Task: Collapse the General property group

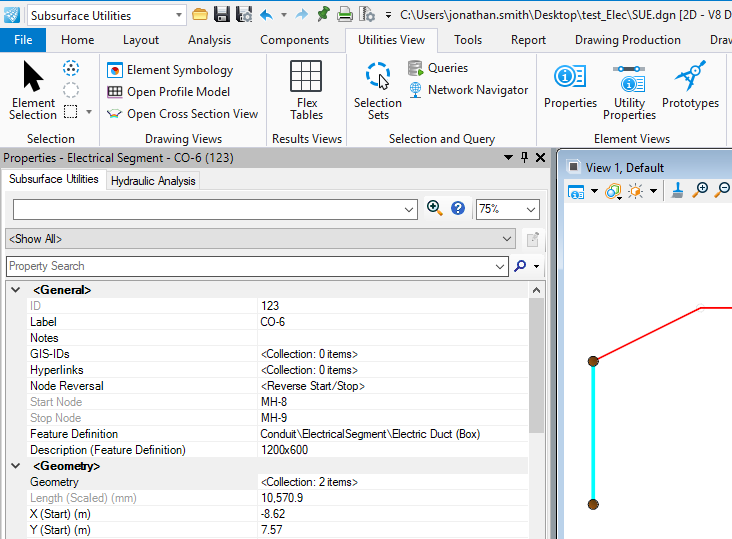Action: pos(15,290)
